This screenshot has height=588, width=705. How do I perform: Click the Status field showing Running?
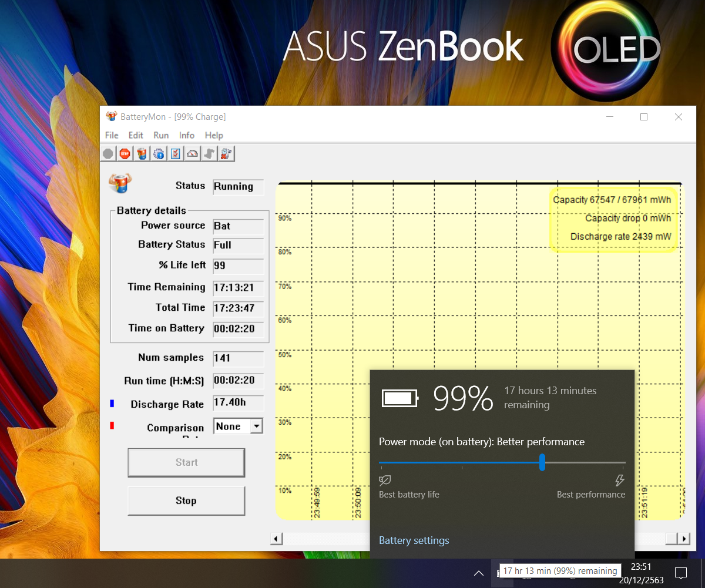click(238, 187)
